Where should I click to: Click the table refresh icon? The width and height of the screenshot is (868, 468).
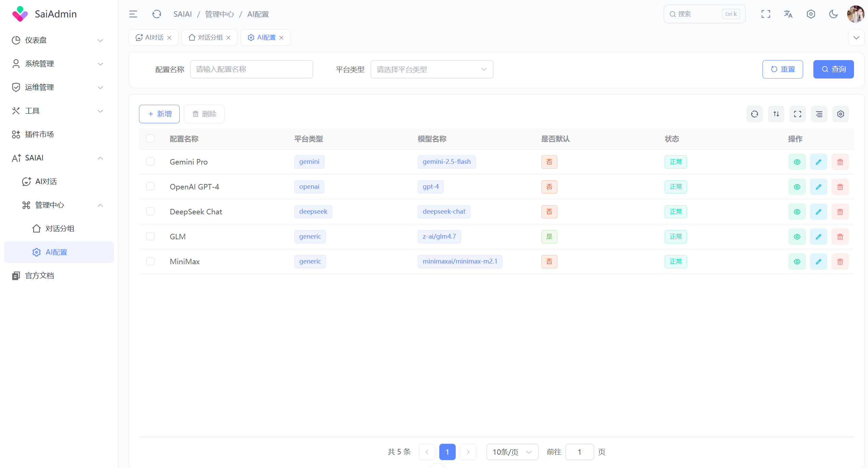pos(754,114)
